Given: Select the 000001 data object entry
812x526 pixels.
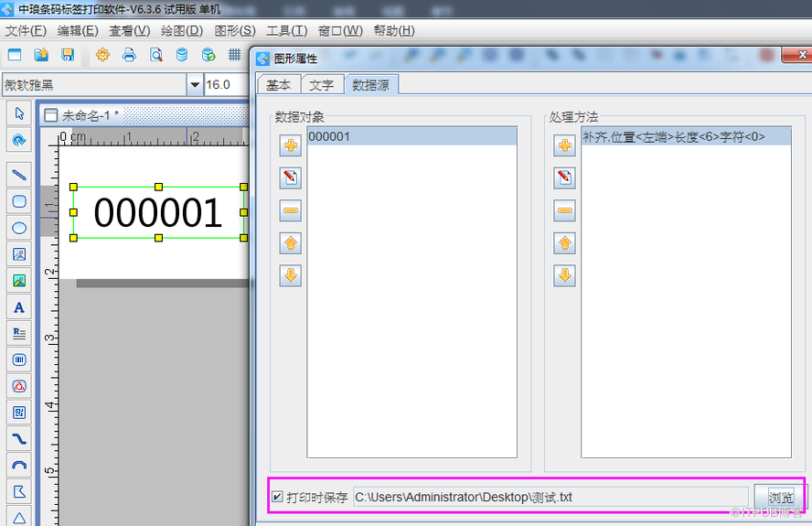Looking at the screenshot, I should pyautogui.click(x=411, y=136).
